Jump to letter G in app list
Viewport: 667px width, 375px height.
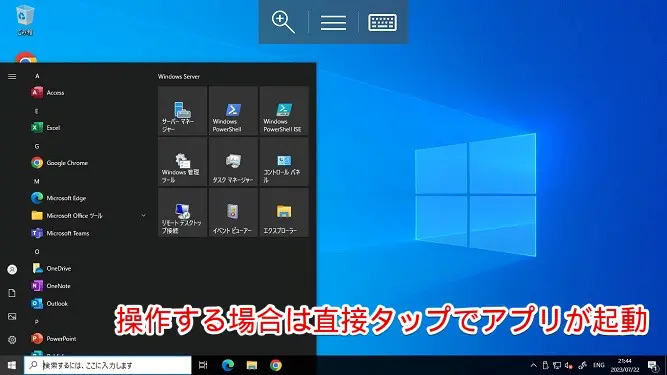37,146
